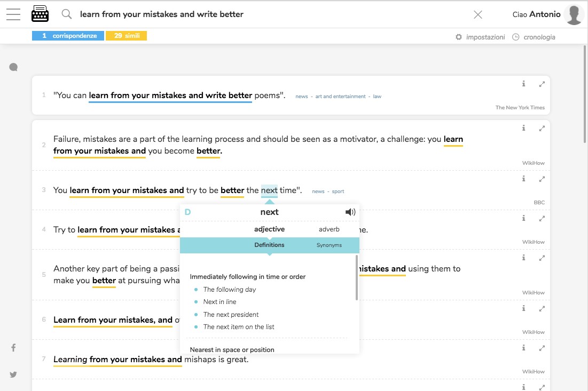Open the hamburger menu
The height and width of the screenshot is (391, 588).
[13, 14]
